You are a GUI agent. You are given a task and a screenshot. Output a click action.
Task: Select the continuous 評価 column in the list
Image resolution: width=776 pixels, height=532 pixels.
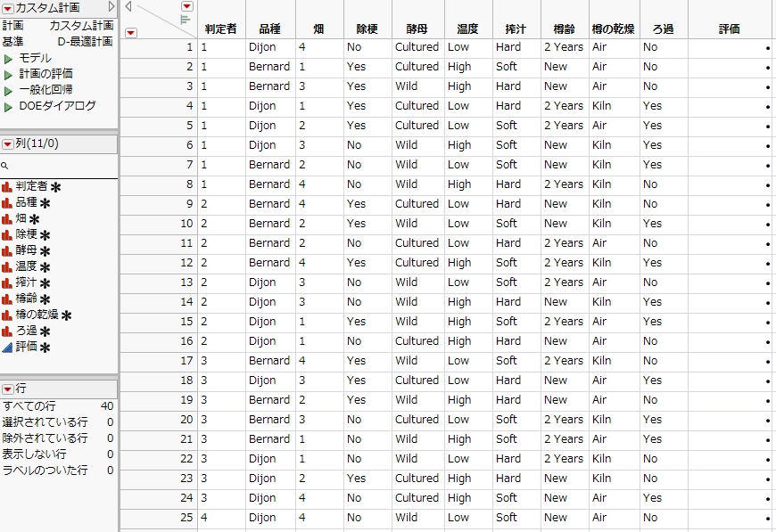26,346
